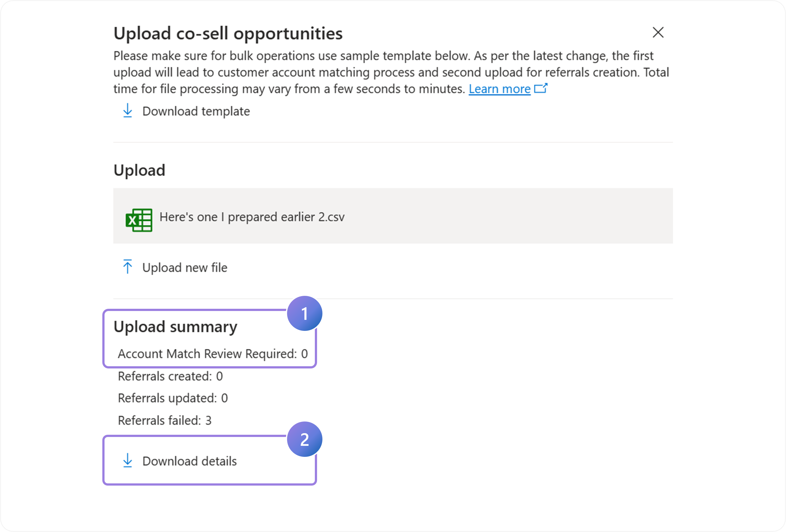Click the Referrals failed: 3 line
The width and height of the screenshot is (786, 532).
coord(165,421)
